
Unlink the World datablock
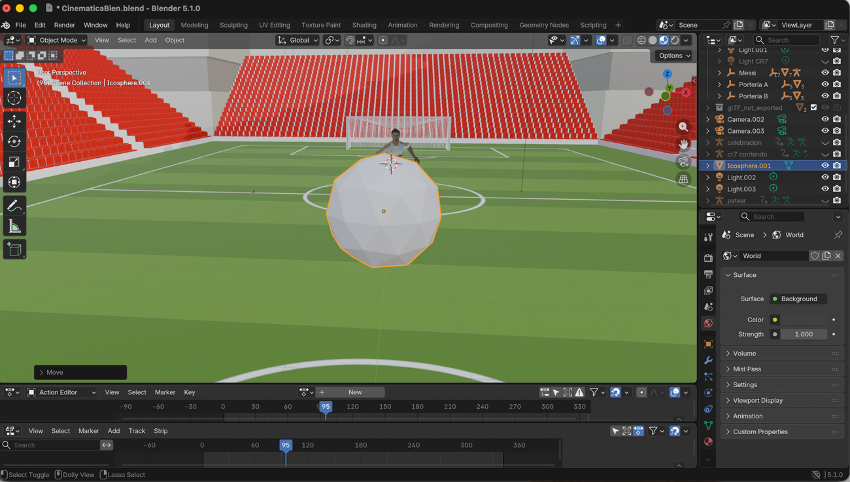coord(838,256)
